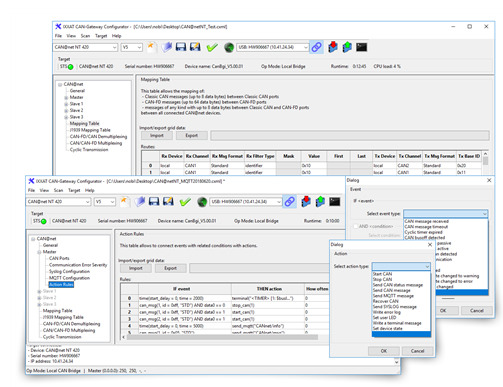Expand Slave 1 node in Mapping Table window tree
Viewport: 503px width, 387px height.
66,104
